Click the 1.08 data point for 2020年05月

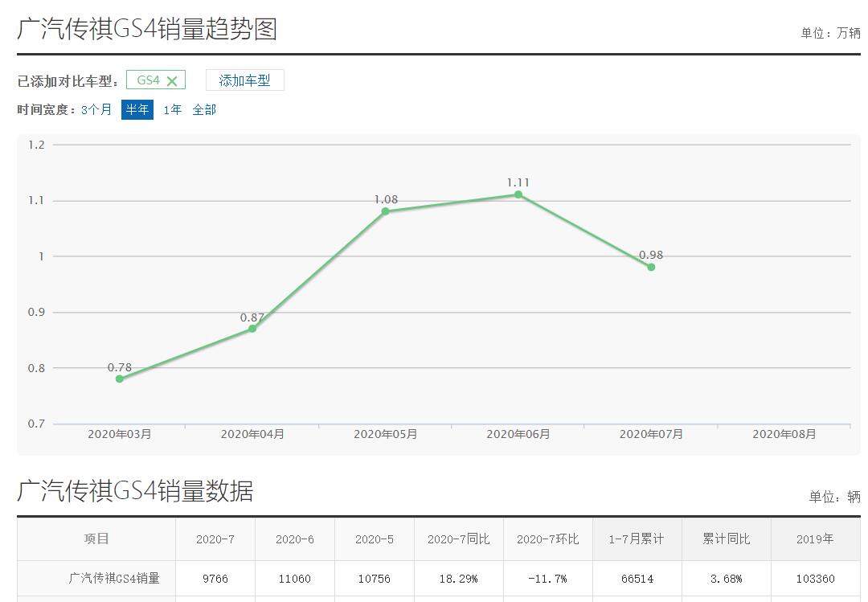[x=385, y=211]
